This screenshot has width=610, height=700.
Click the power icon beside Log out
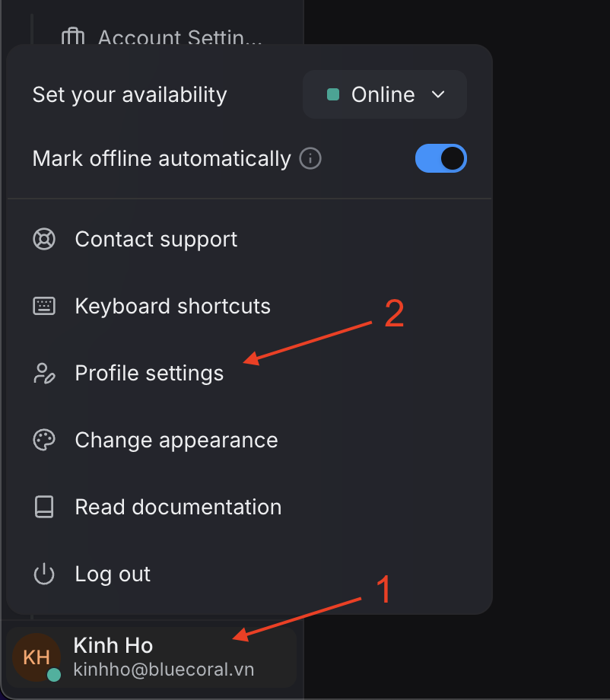coord(44,574)
